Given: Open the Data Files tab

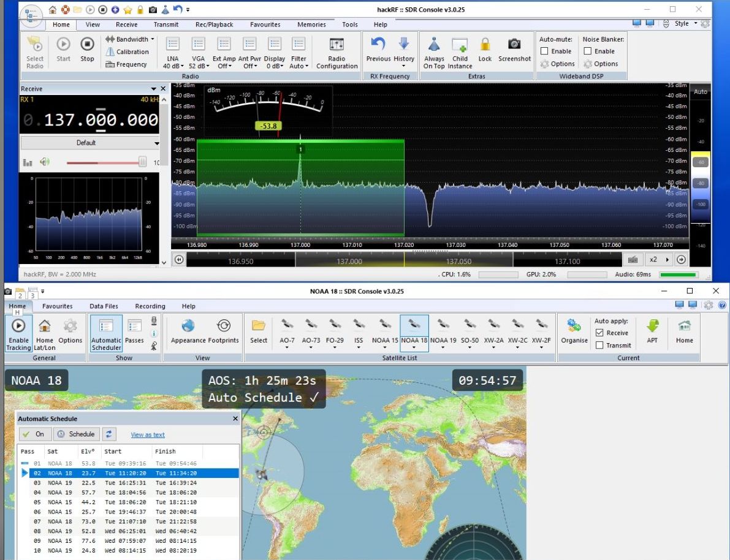Looking at the screenshot, I should [104, 306].
